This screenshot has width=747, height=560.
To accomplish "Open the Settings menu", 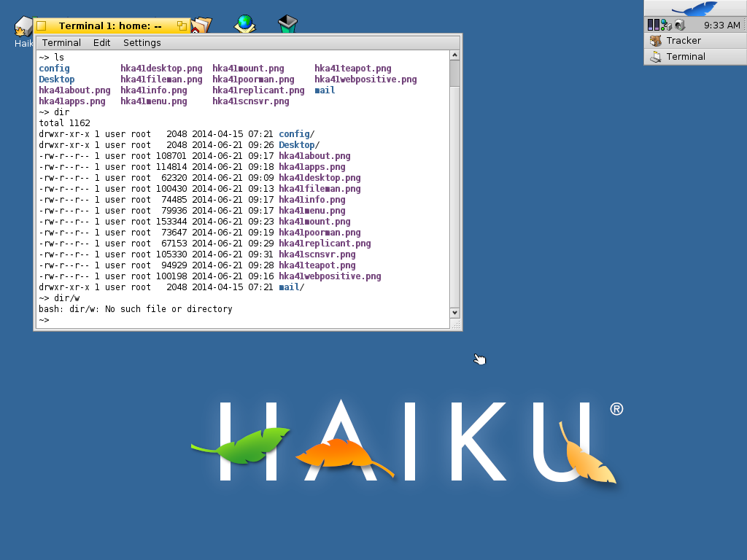I will (142, 43).
